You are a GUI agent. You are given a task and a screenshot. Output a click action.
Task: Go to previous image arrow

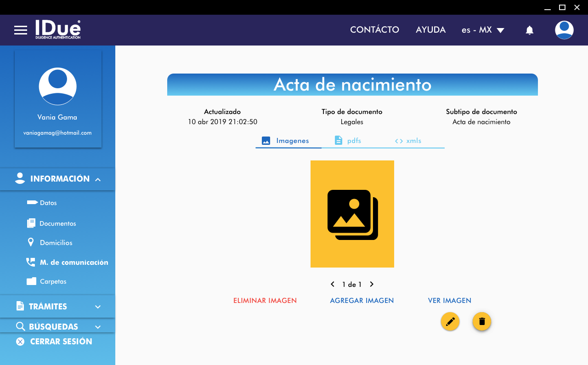tap(333, 285)
